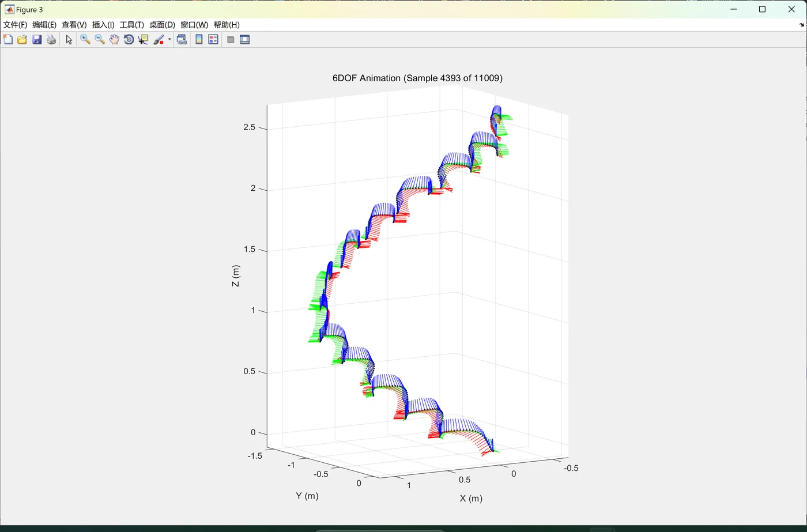Open a file with the folder icon

coord(22,39)
